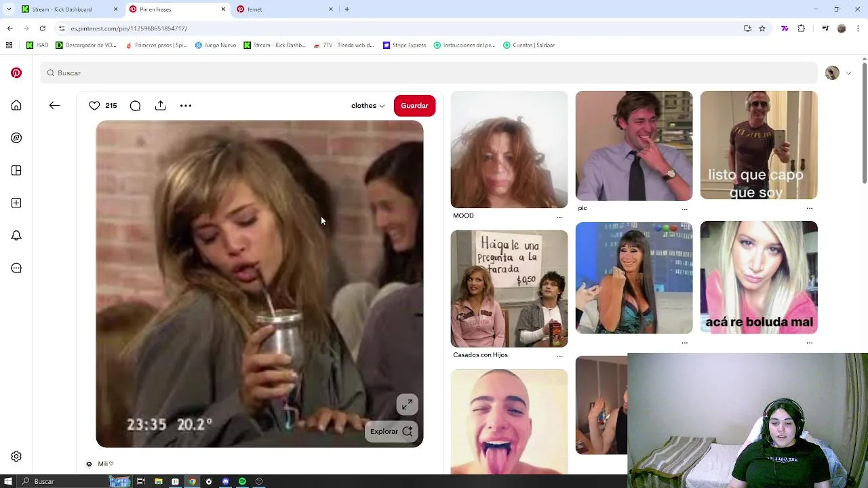The image size is (868, 488).
Task: Open Task View in the taskbar
Action: point(141,481)
